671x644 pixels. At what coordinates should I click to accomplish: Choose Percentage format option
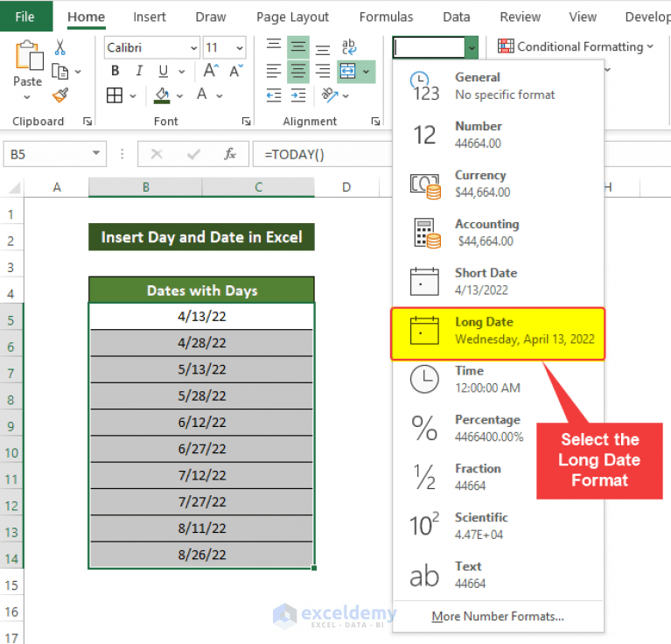(x=498, y=428)
